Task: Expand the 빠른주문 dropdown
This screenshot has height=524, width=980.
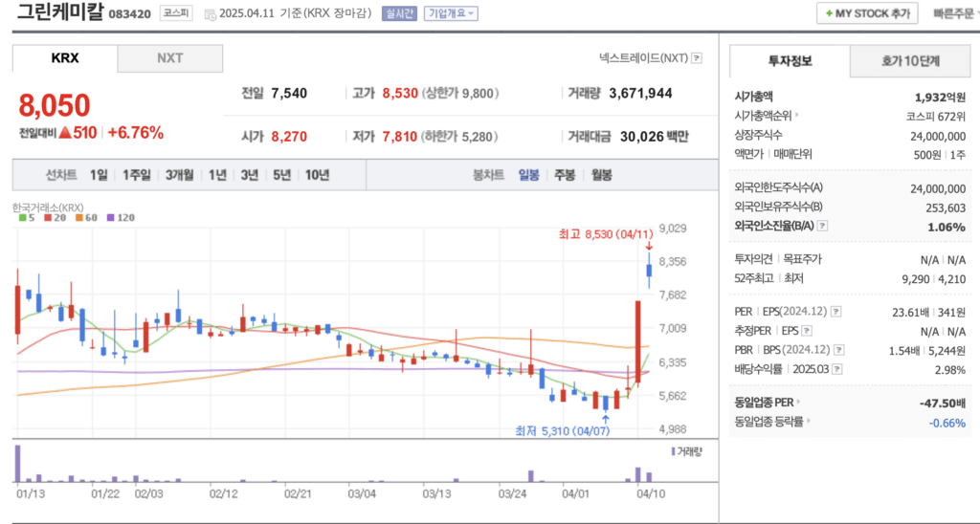Action: (956, 13)
